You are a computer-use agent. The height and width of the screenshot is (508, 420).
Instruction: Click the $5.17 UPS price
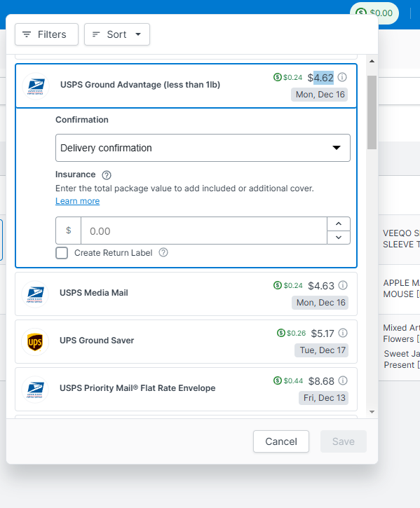(x=323, y=334)
